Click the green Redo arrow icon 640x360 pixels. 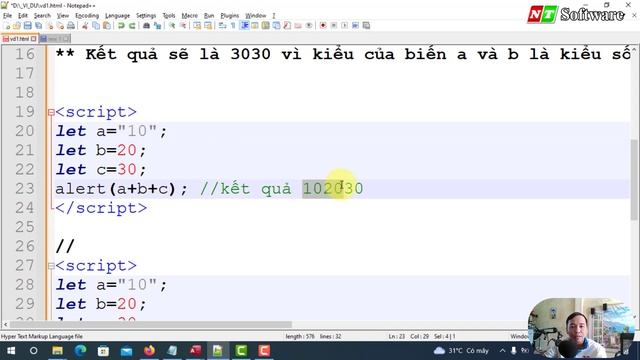coord(132,26)
